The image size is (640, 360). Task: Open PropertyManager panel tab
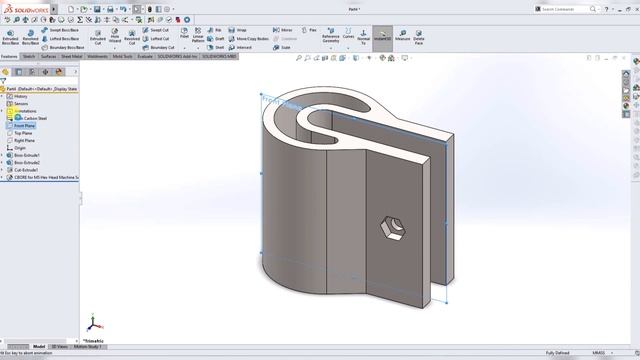click(19, 72)
